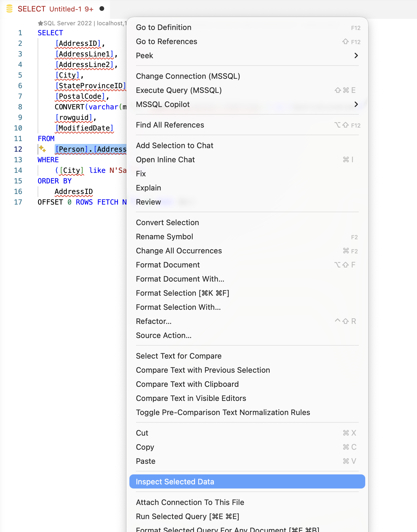The image size is (417, 532).
Task: Expand the Peek submenu arrow
Action: [x=356, y=56]
